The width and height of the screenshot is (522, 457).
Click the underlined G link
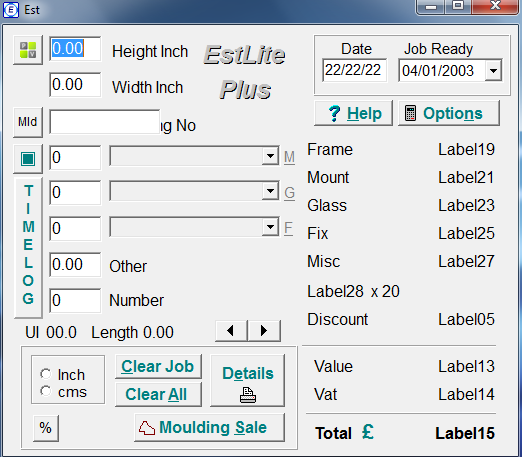pos(289,193)
